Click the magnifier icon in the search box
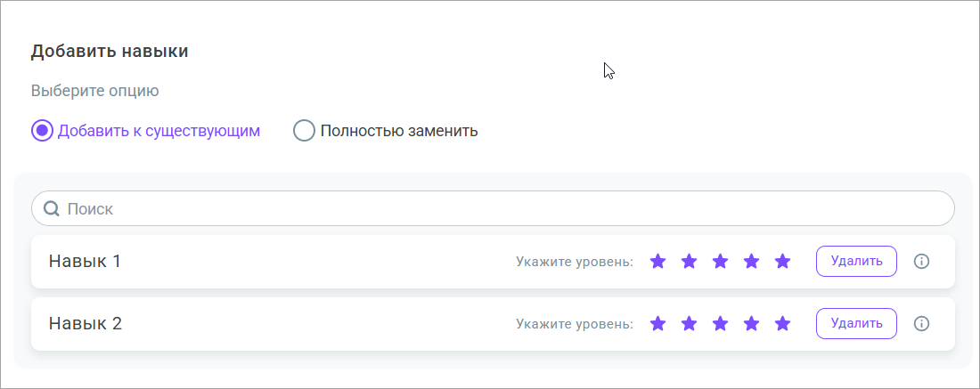The height and width of the screenshot is (389, 980). (52, 209)
